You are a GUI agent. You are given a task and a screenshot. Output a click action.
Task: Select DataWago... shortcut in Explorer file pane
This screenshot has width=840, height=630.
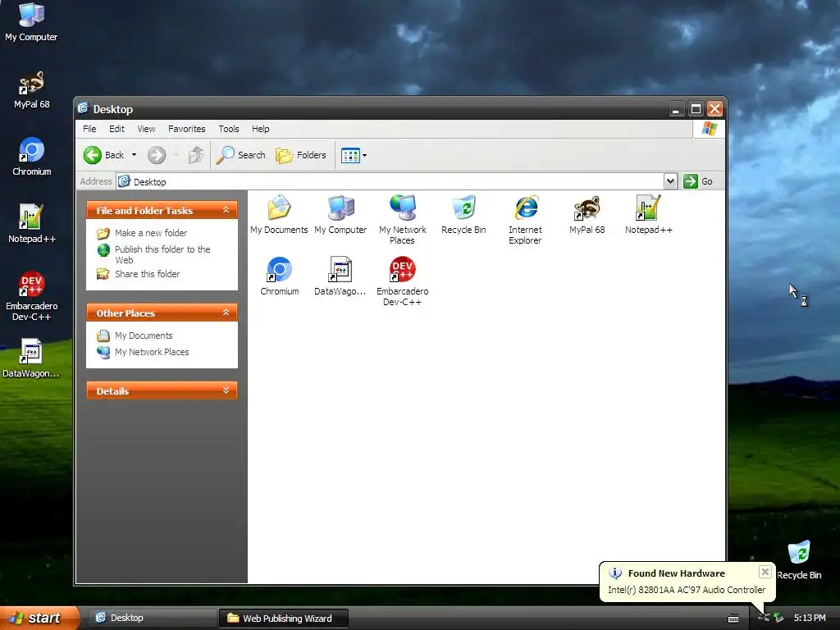pyautogui.click(x=340, y=276)
